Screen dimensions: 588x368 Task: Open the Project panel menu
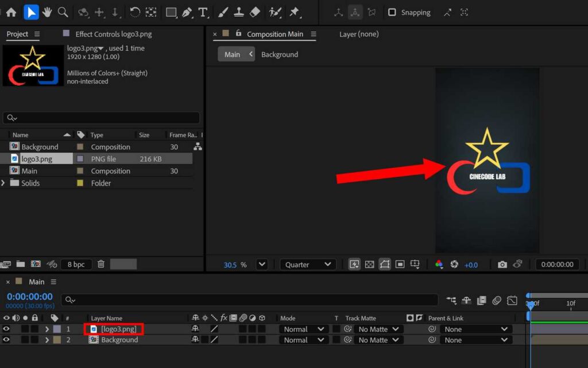37,34
